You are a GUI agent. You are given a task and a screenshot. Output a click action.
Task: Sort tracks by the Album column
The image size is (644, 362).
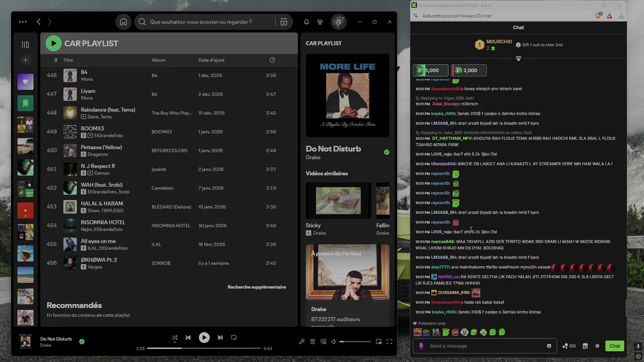tap(158, 60)
